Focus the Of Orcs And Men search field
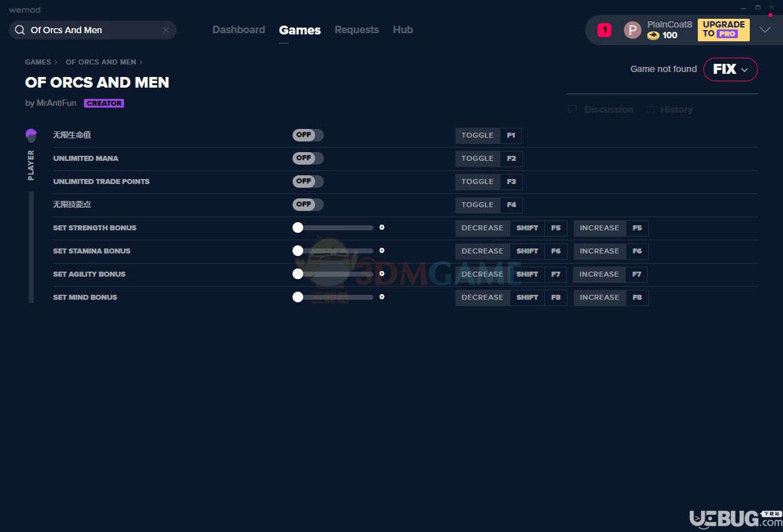This screenshot has width=783, height=532. (x=93, y=30)
